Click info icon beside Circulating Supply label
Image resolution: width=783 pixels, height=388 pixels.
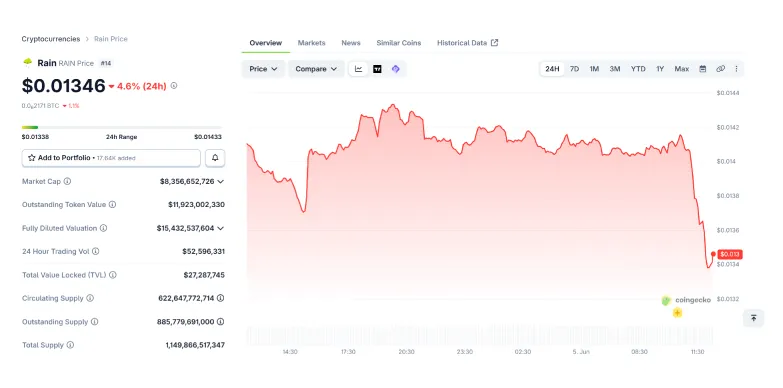click(90, 298)
